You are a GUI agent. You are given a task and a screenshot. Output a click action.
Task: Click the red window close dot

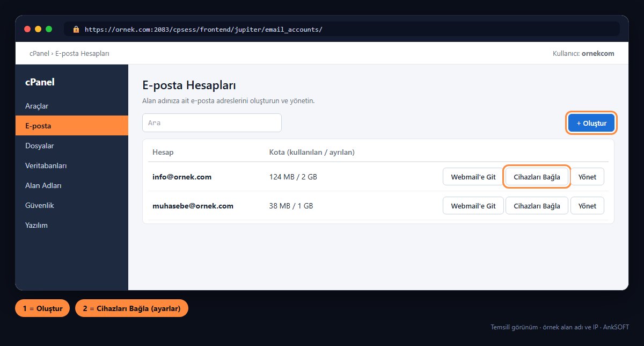[27, 29]
